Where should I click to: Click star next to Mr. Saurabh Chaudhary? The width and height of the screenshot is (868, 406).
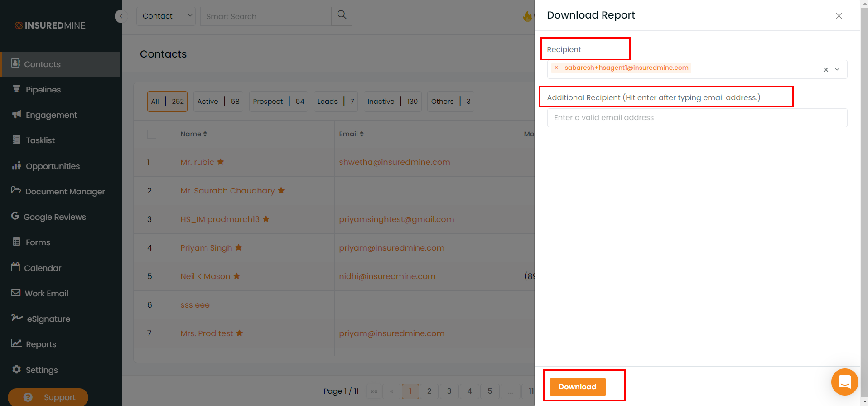click(281, 190)
